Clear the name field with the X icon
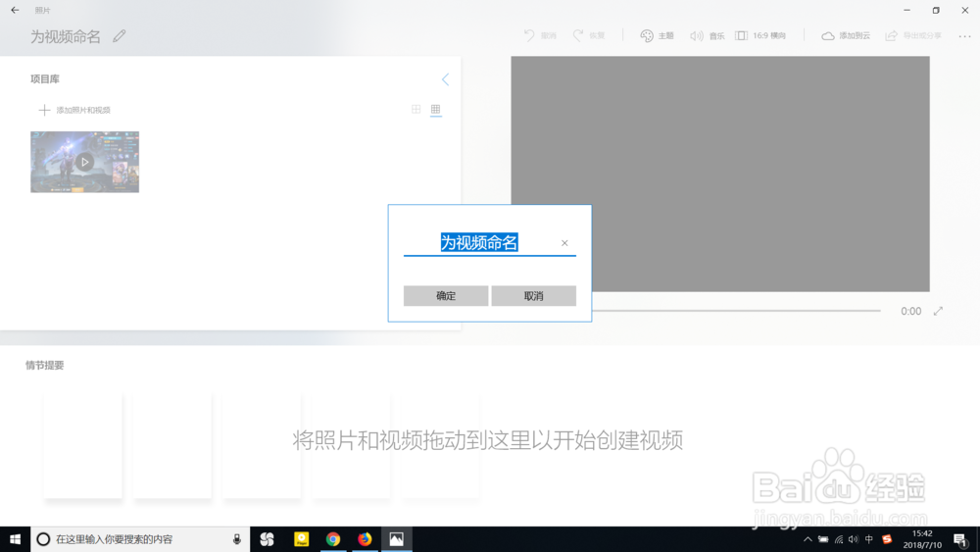This screenshot has height=552, width=980. 564,243
